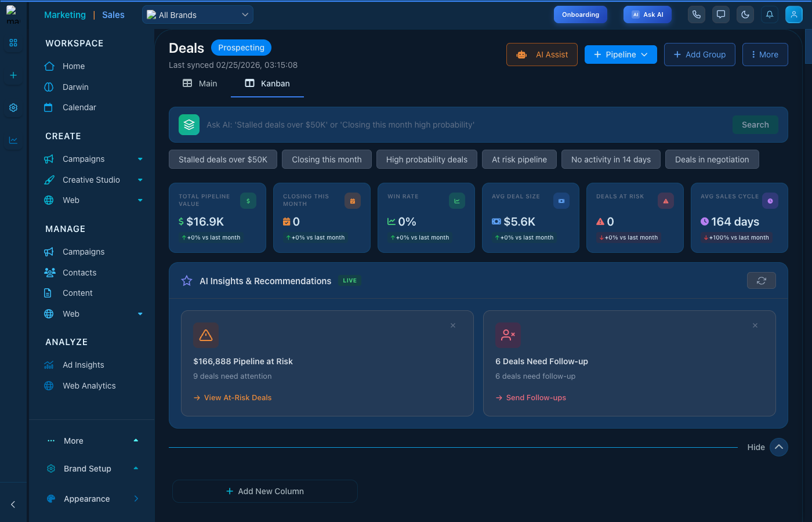Click Add New Column
The image size is (812, 522).
click(265, 491)
